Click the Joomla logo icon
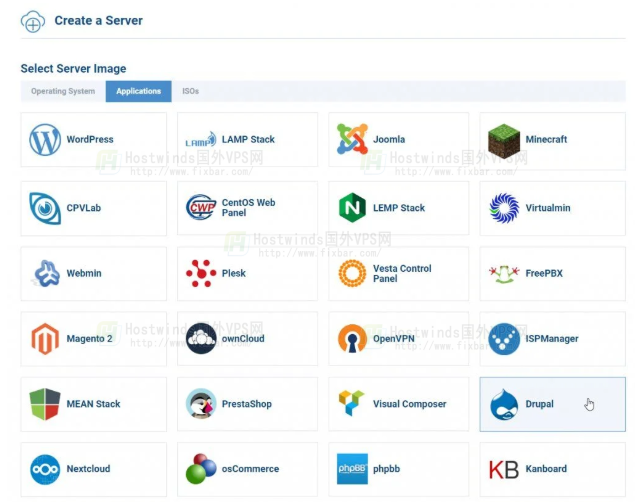The width and height of the screenshot is (635, 502). [x=352, y=139]
